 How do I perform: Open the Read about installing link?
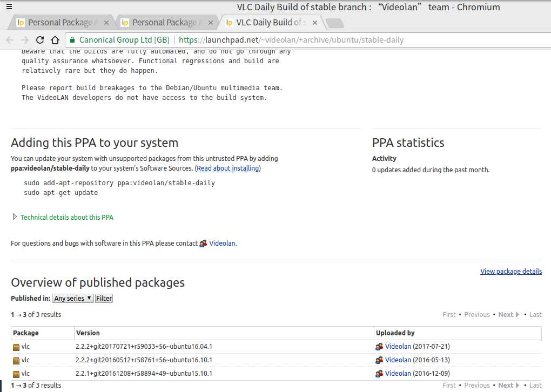point(228,168)
